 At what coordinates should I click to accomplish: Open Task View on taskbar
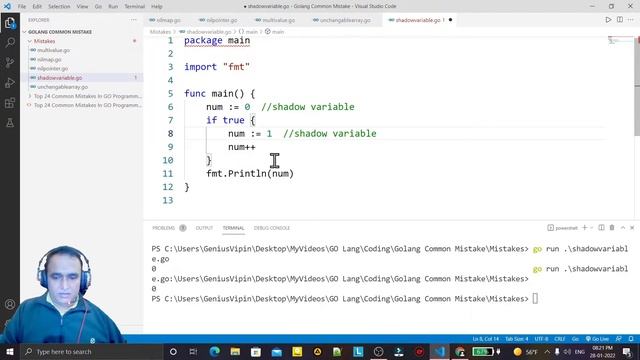click(193, 351)
